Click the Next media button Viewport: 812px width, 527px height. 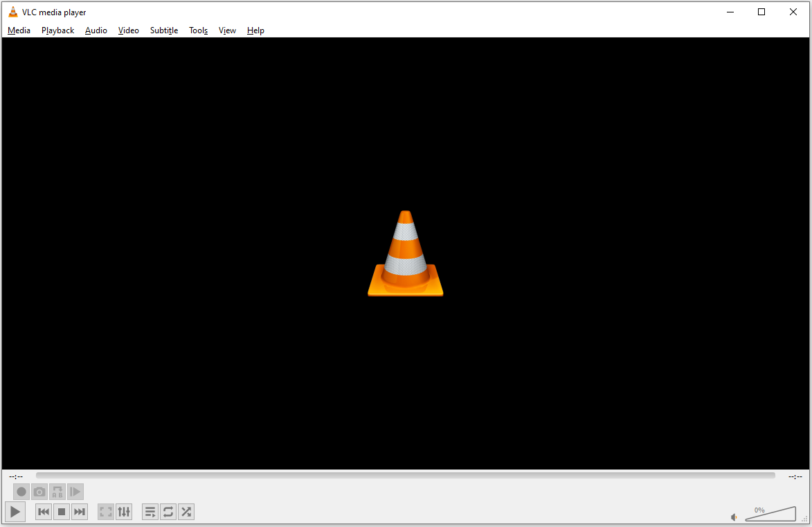point(79,512)
